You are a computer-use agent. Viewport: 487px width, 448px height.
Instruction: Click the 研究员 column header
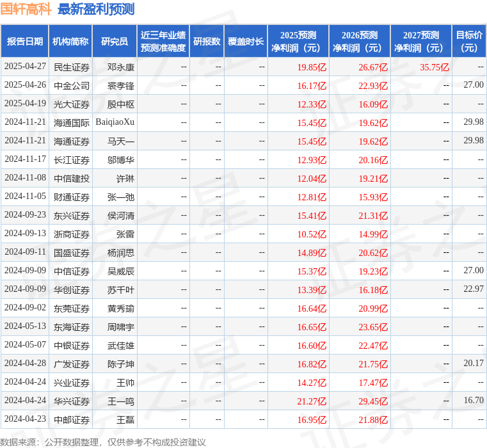click(x=115, y=42)
